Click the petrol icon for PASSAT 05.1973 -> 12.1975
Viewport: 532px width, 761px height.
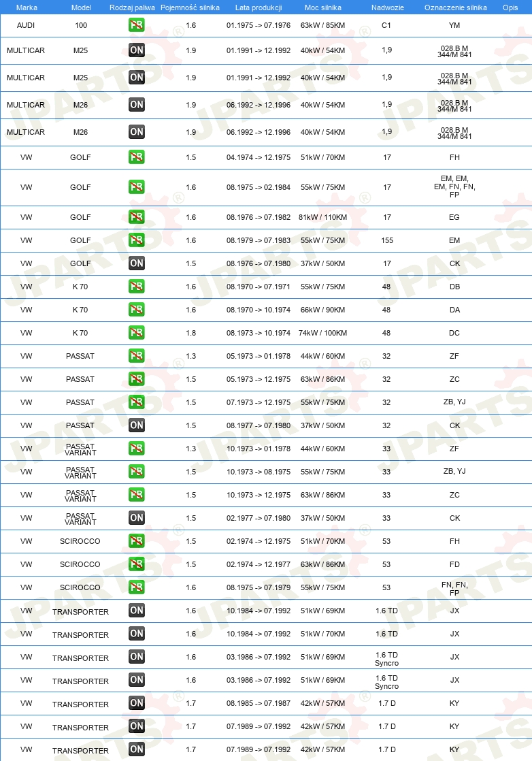click(137, 379)
